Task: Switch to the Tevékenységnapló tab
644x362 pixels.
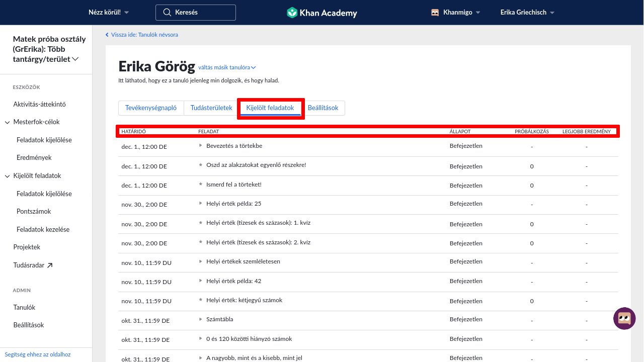Action: [151, 108]
